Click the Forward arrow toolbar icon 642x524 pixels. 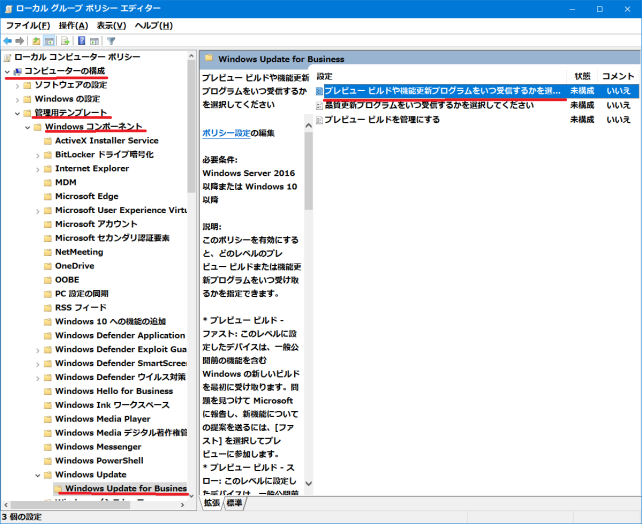click(x=19, y=41)
